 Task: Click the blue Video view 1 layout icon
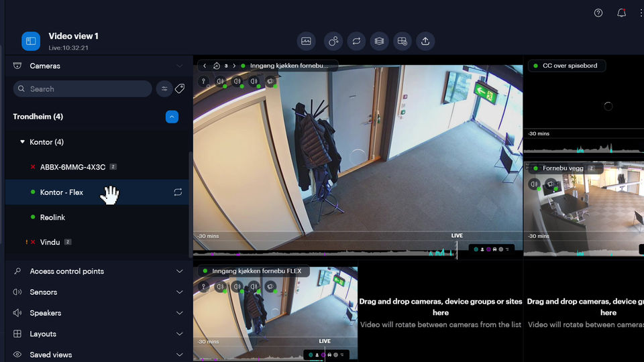pyautogui.click(x=31, y=41)
